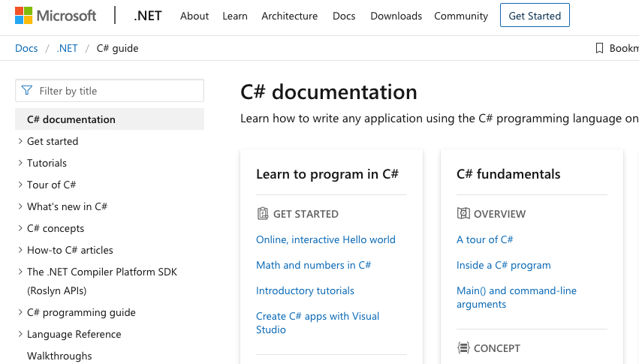Open the Architecture nav item

[x=289, y=16]
